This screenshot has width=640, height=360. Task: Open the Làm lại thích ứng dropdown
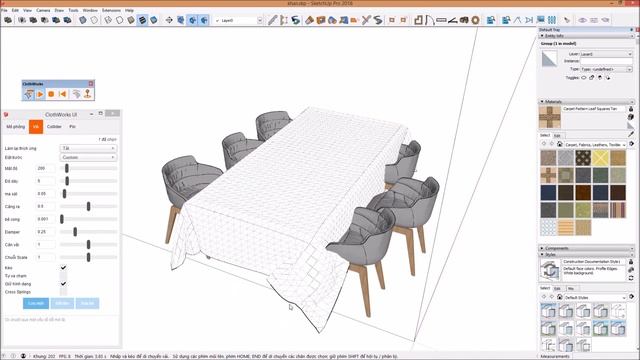coord(88,148)
